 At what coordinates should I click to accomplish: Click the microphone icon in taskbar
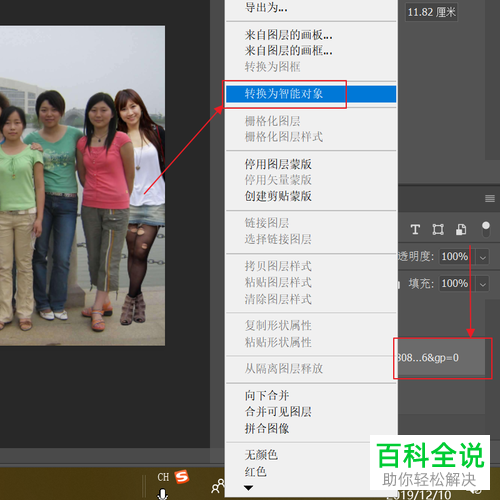(x=163, y=494)
